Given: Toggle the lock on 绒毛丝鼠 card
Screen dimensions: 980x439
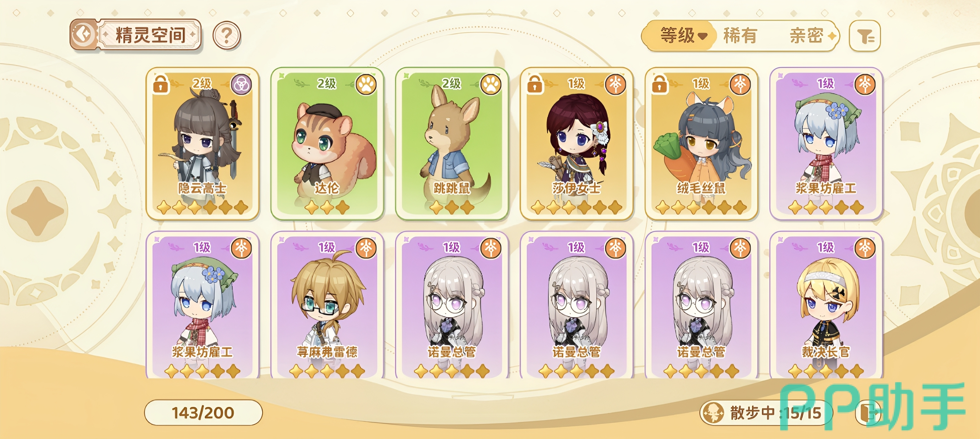Looking at the screenshot, I should (659, 84).
